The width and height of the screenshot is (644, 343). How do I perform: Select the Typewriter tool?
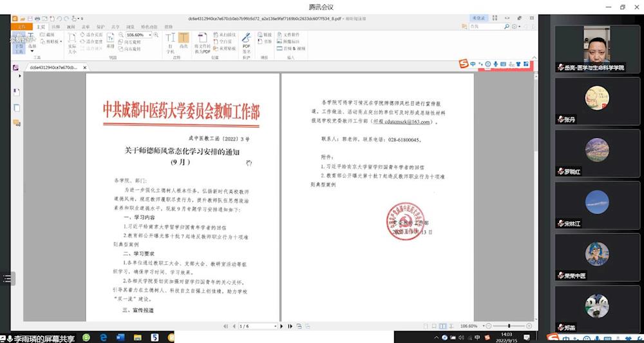pyautogui.click(x=170, y=44)
